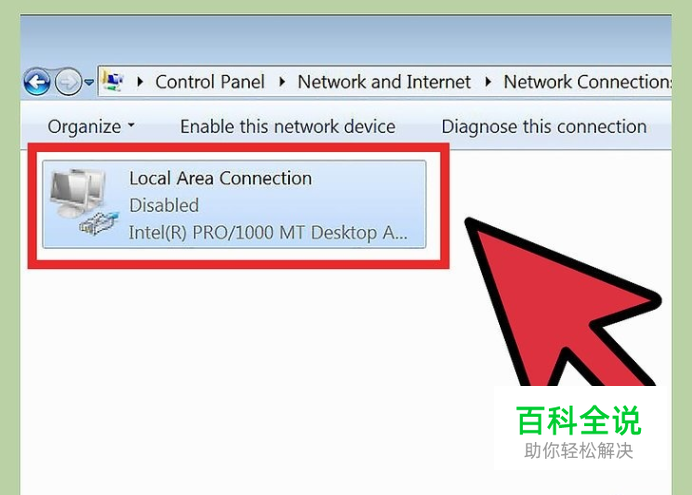Click Diagnose this connection
This screenshot has width=692, height=495.
tap(544, 127)
